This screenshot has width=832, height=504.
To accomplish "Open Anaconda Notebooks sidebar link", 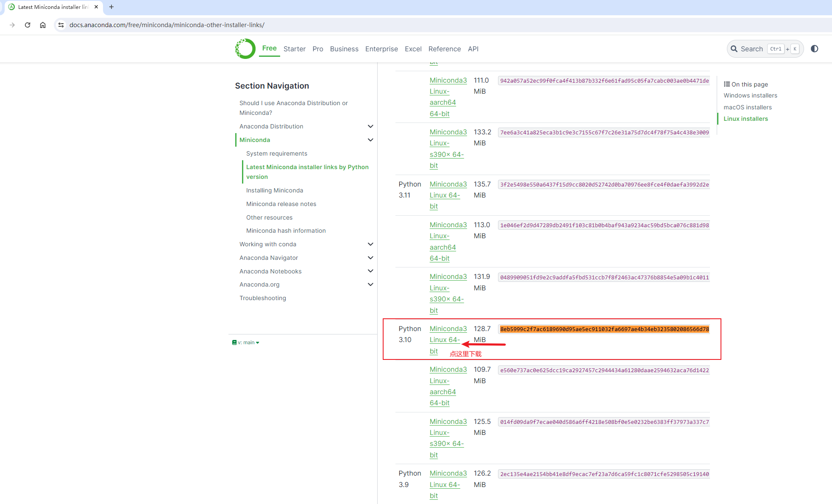I will [270, 271].
